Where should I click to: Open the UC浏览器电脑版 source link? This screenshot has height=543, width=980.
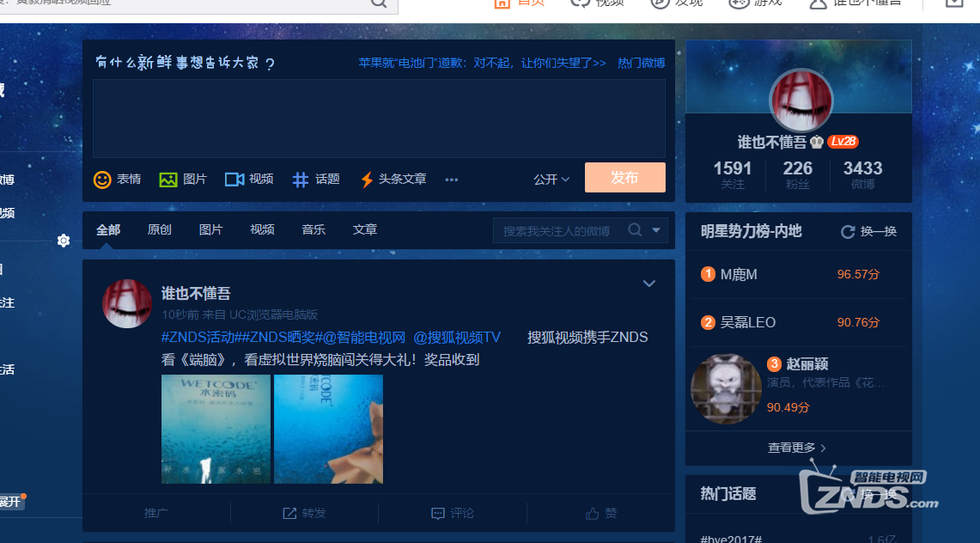273,314
